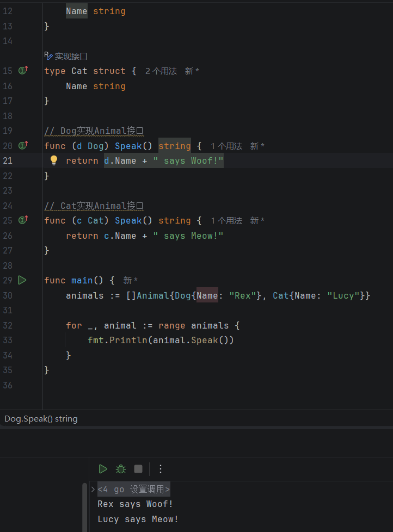Screen dimensions: 393x532
Task: Click the implements-interface gutter icon on line 15
Action: coord(23,70)
